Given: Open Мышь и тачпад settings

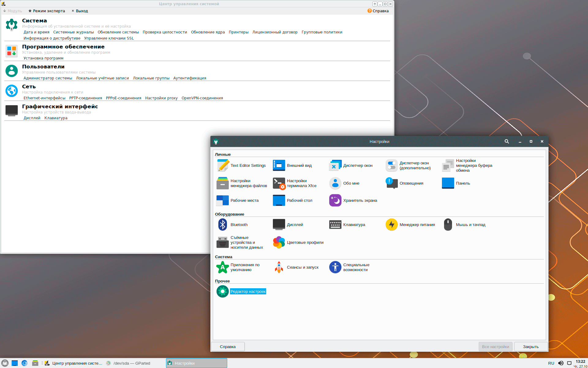Looking at the screenshot, I should click(x=448, y=225).
